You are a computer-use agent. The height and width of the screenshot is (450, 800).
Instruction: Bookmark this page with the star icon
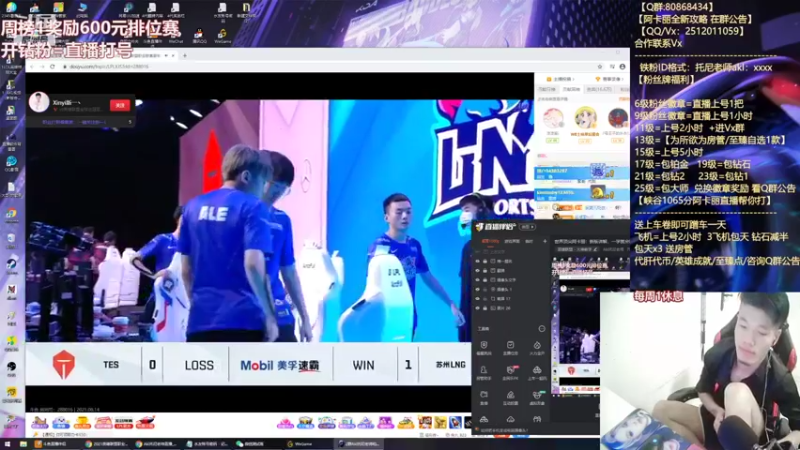coord(600,67)
